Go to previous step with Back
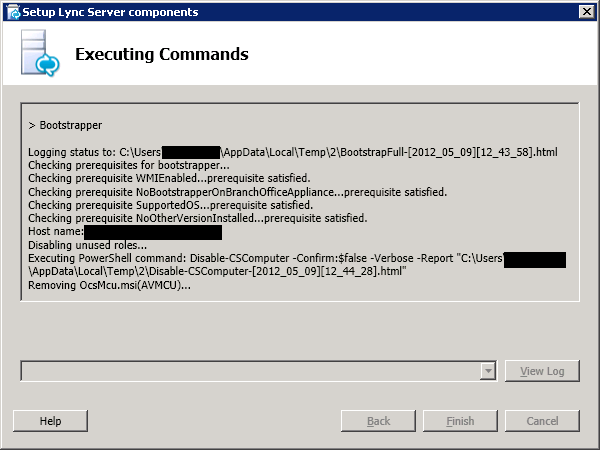600x450 pixels. (378, 421)
